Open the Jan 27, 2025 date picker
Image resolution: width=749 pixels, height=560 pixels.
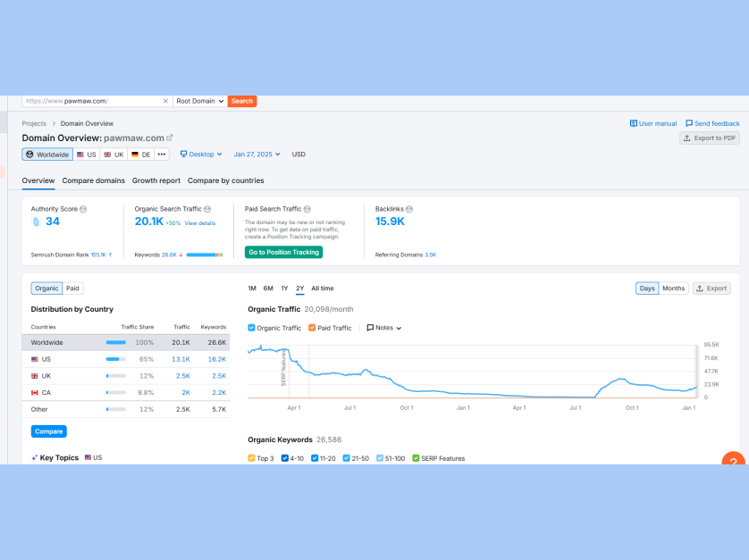pyautogui.click(x=257, y=155)
